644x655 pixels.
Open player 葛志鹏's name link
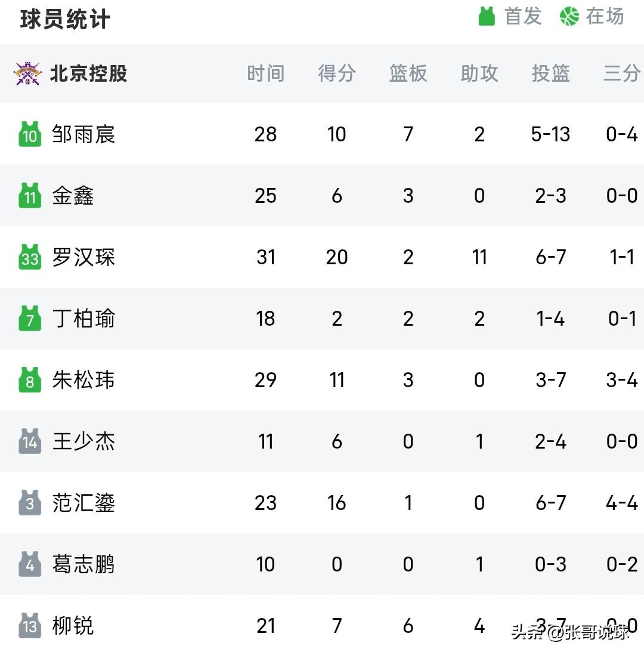83,564
